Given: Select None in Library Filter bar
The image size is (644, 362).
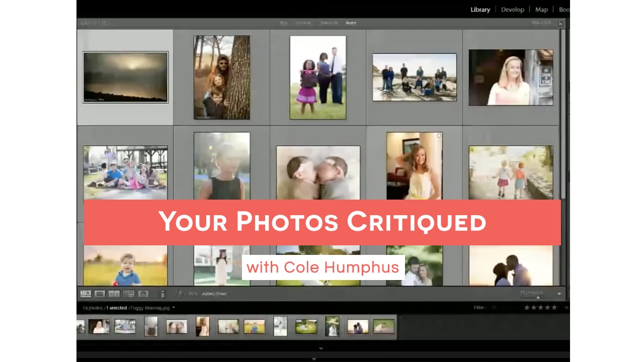Looking at the screenshot, I should coord(351,23).
